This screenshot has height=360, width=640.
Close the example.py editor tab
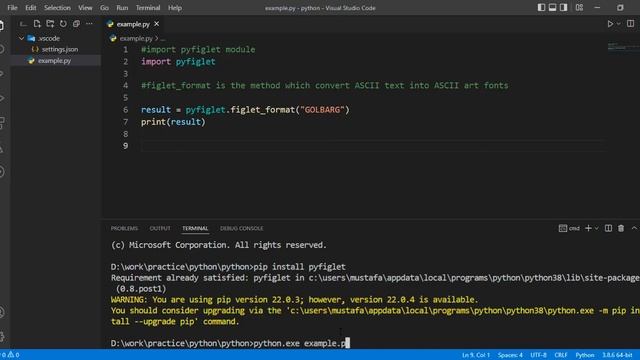pos(156,24)
